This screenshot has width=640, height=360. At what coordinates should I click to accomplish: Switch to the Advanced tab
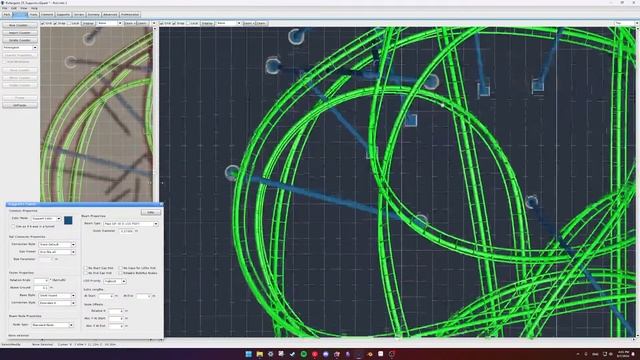coord(110,15)
